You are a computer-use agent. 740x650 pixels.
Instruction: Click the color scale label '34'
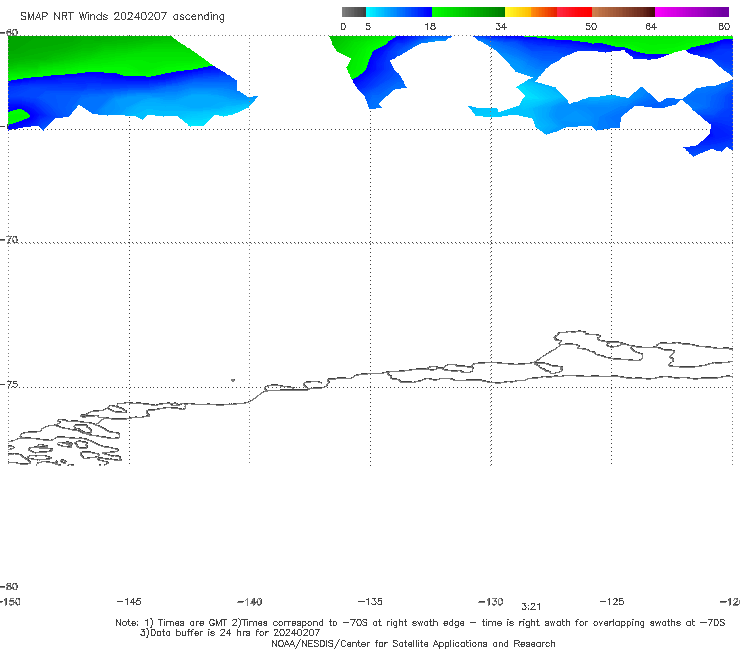point(501,26)
